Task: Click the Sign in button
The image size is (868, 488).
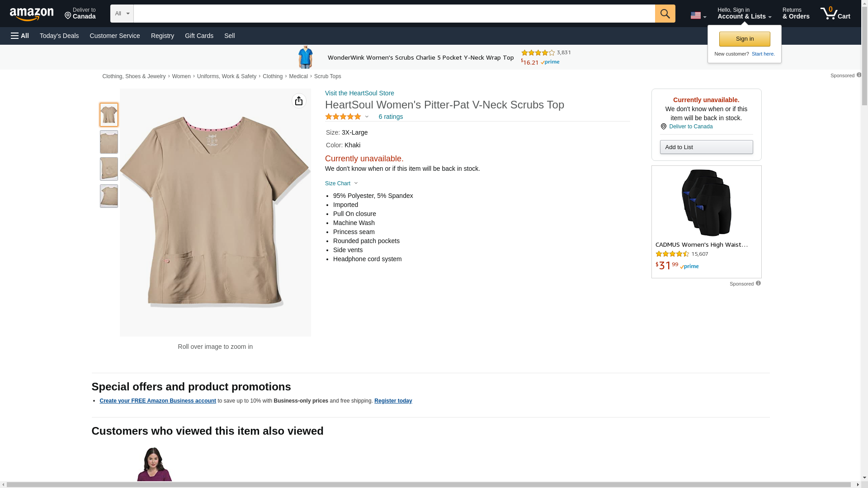Action: tap(745, 39)
